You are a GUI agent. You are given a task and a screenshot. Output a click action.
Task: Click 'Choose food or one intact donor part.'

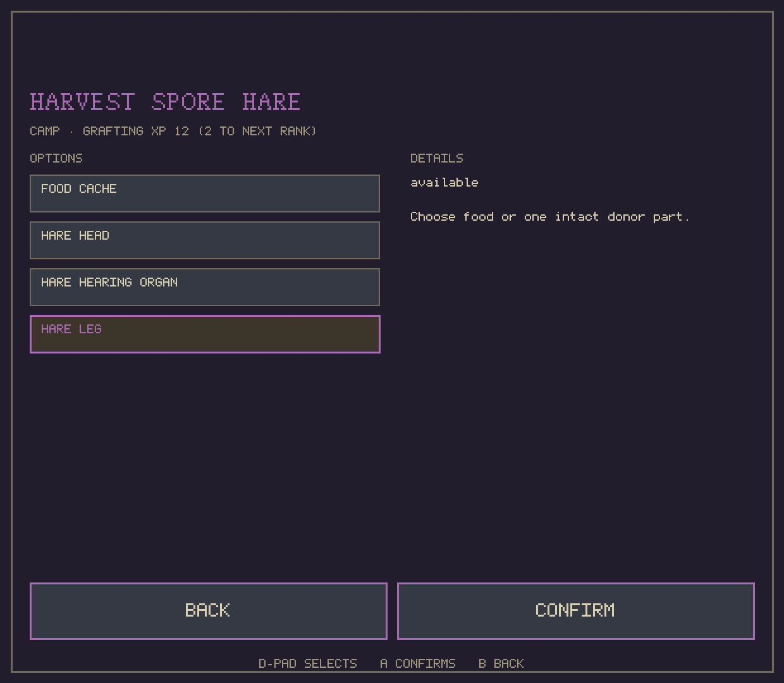[x=550, y=217]
